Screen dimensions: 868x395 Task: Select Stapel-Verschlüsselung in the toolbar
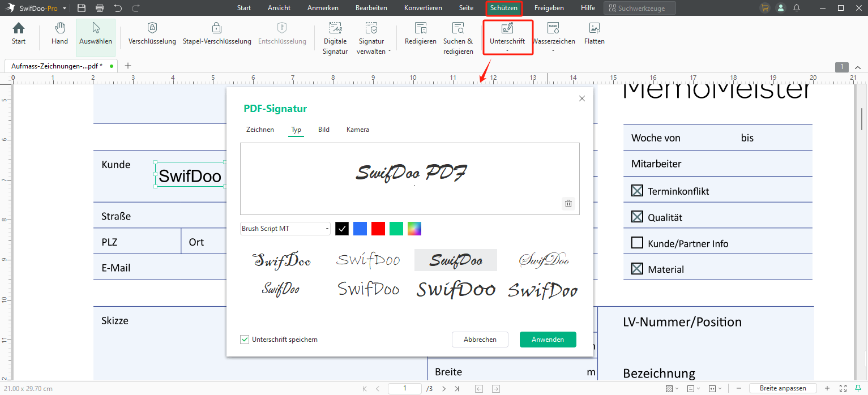tap(217, 33)
